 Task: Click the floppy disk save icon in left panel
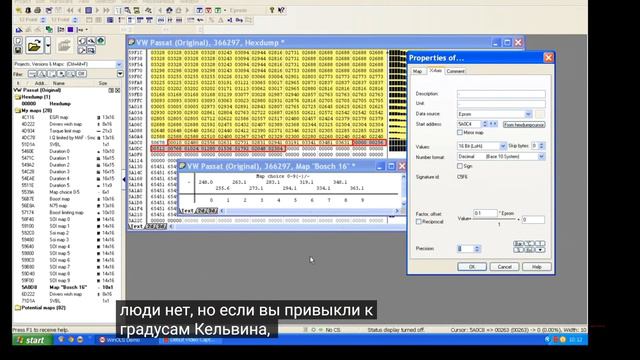(x=18, y=50)
